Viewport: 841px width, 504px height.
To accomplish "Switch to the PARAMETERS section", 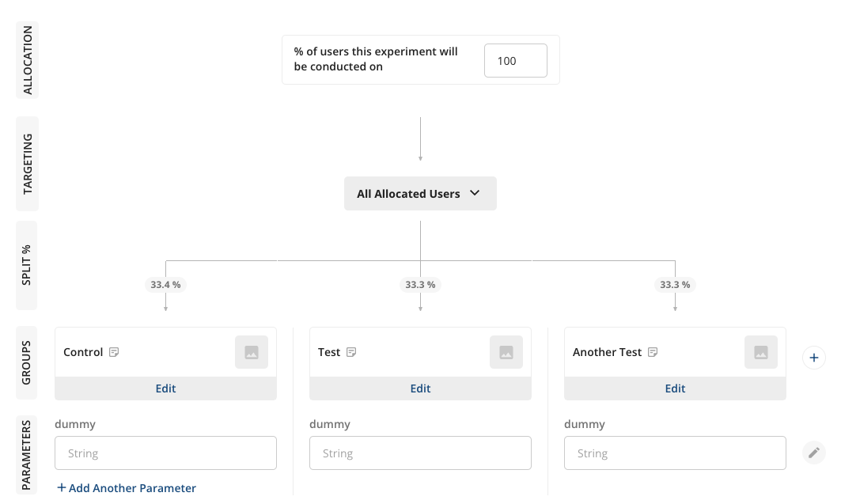I will 27,455.
